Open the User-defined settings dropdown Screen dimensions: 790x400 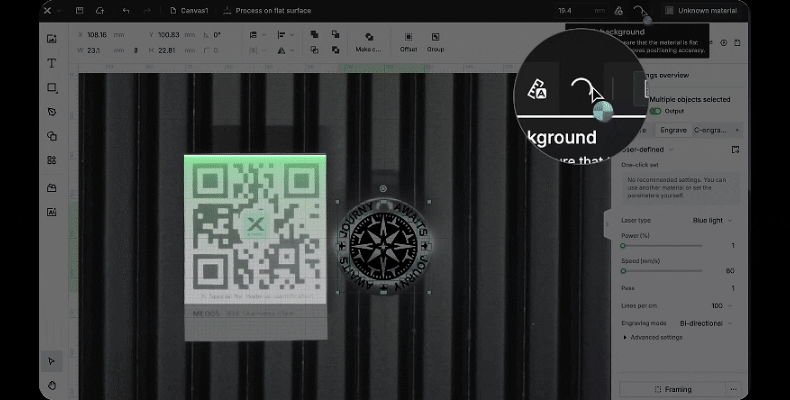coord(645,149)
